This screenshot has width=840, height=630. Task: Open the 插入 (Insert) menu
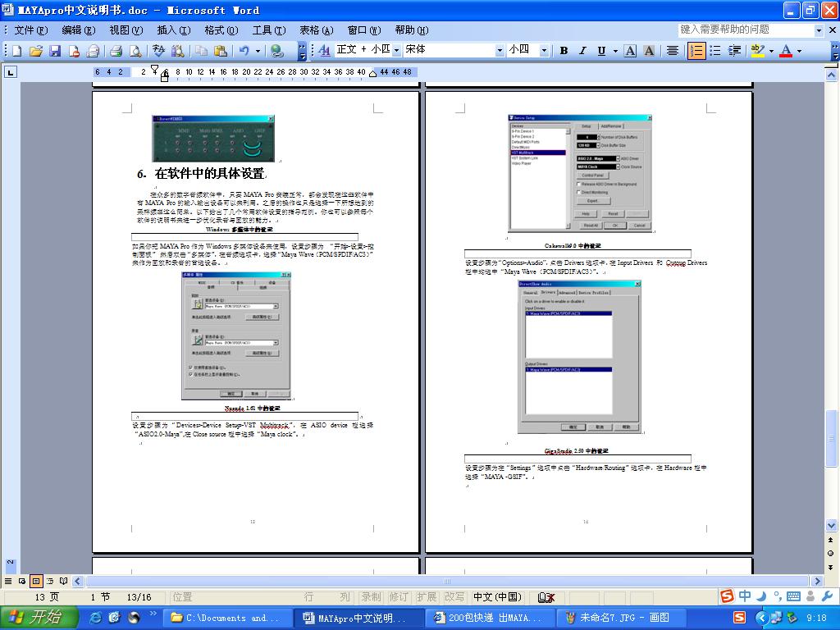(x=173, y=30)
